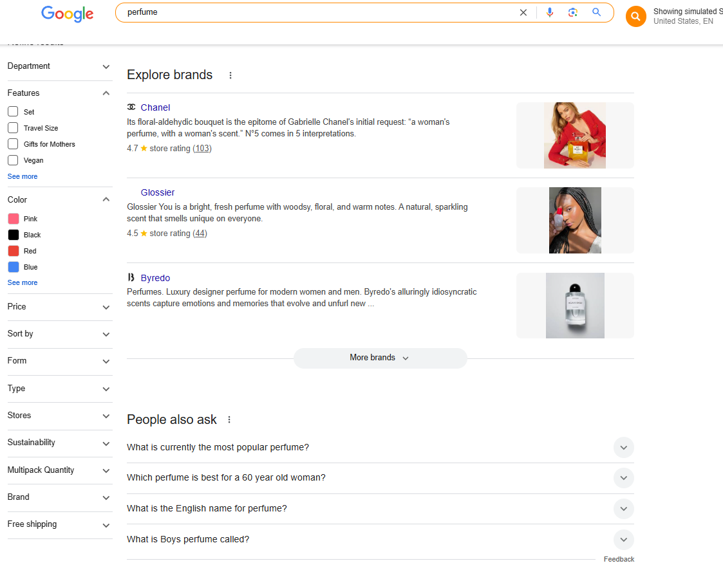Expand the Stores filter
This screenshot has height=588, width=723.
tap(59, 416)
